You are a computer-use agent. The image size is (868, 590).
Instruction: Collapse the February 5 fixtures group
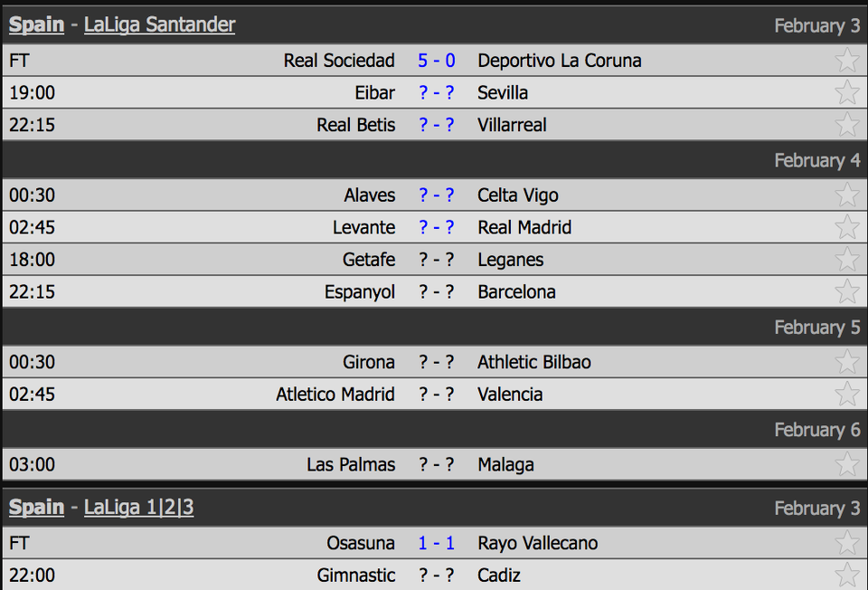click(x=817, y=327)
